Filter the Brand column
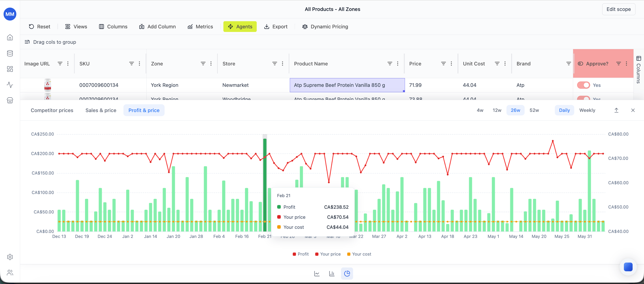This screenshot has width=644, height=284. (x=568, y=64)
